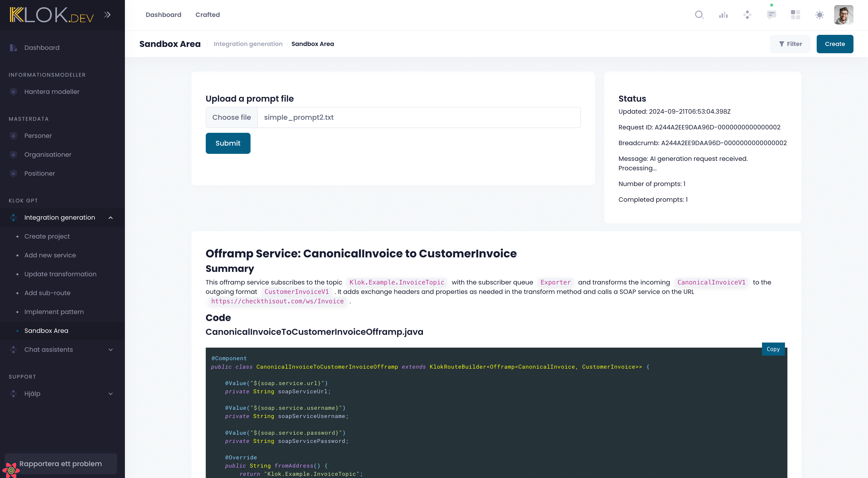Click the Request ID status line

(699, 127)
